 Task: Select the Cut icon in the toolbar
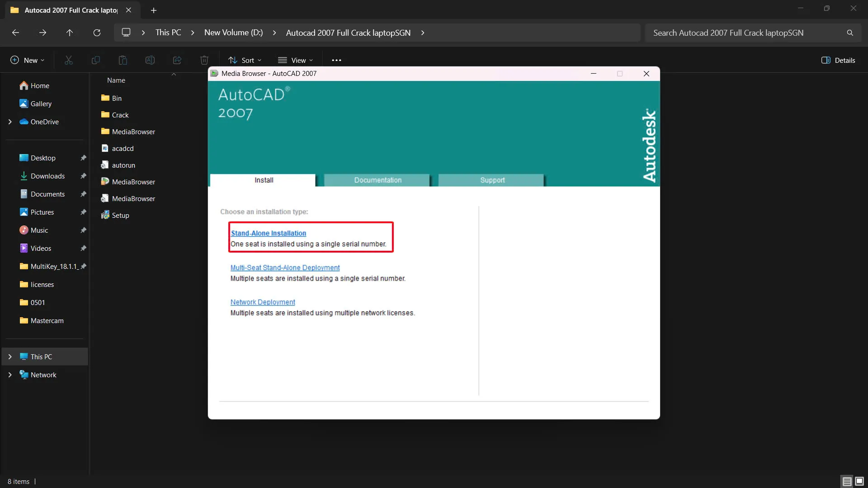tap(68, 60)
